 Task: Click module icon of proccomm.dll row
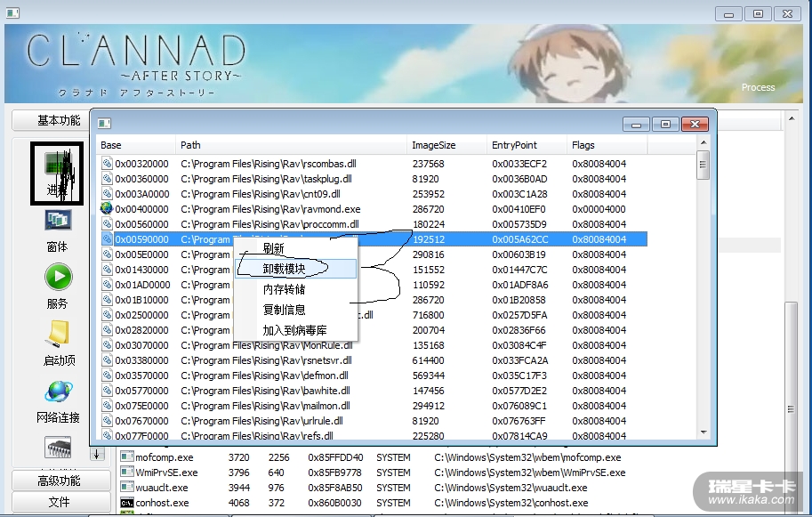tap(107, 223)
